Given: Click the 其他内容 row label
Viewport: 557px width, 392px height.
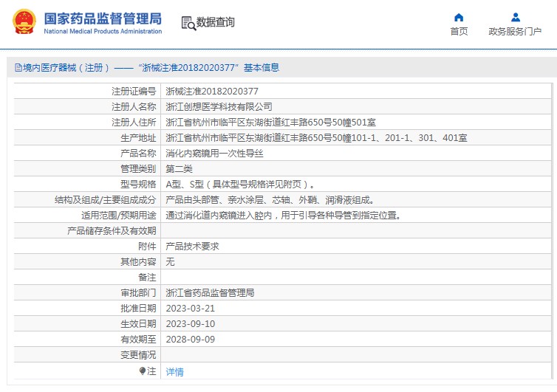Looking at the screenshot, I should click(138, 262).
